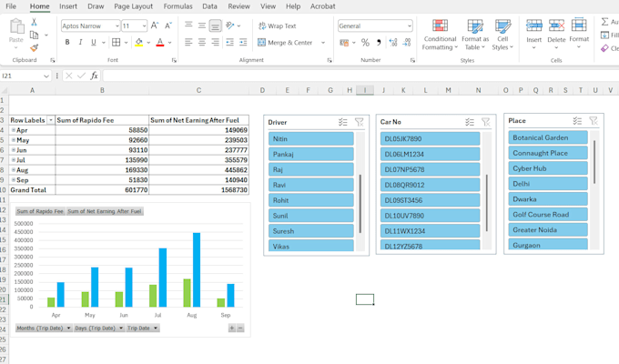Select Cyber Hub in Place slicer
The height and width of the screenshot is (364, 619).
click(548, 168)
